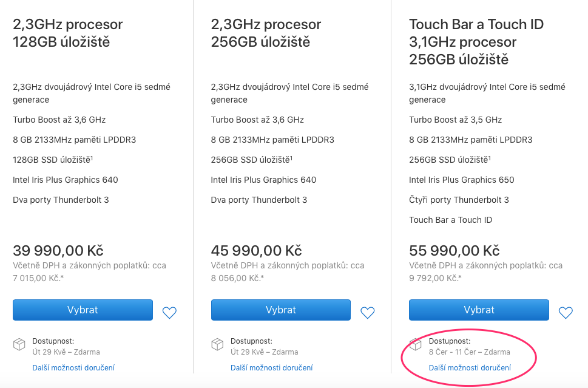Click the 55 990,00 Kč price

pyautogui.click(x=455, y=250)
